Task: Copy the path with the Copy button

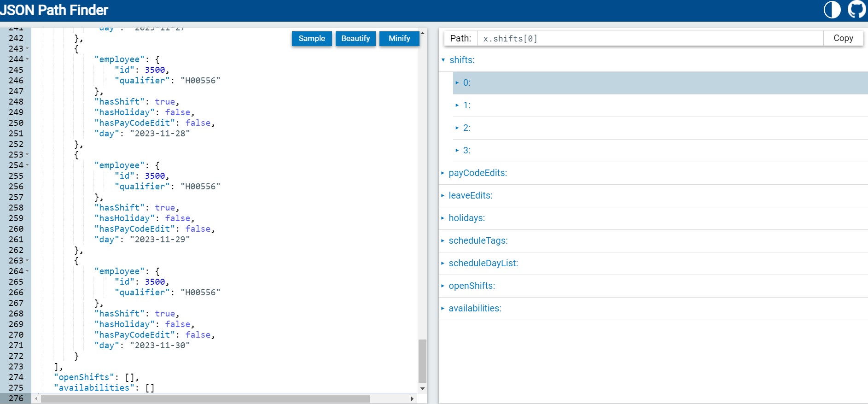Action: pyautogui.click(x=843, y=38)
